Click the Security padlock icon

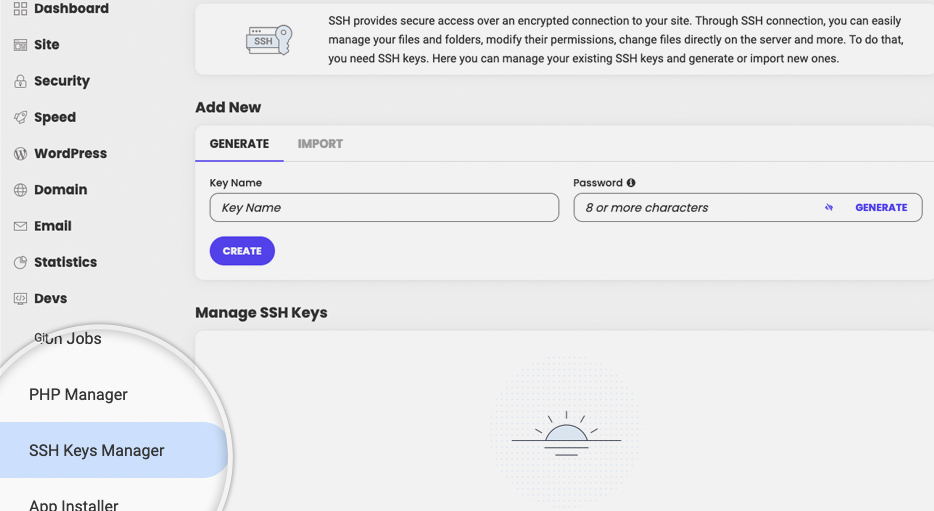click(x=20, y=81)
